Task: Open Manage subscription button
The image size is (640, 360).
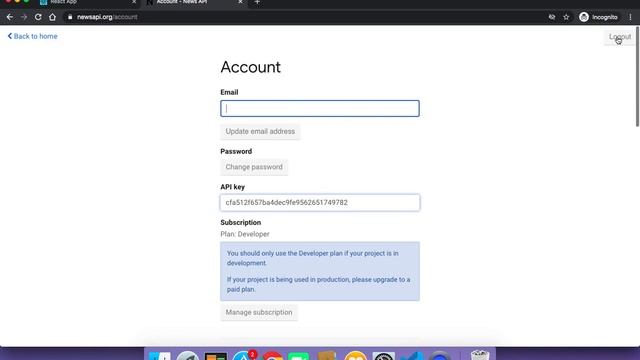Action: click(x=259, y=313)
